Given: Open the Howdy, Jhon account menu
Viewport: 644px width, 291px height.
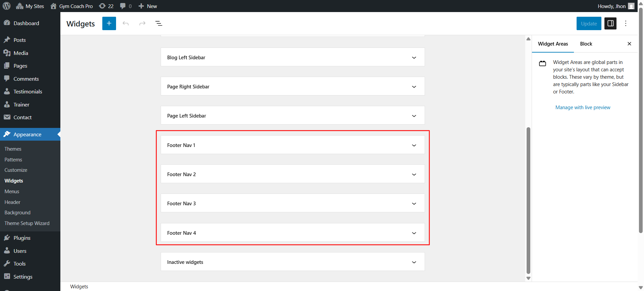Looking at the screenshot, I should pyautogui.click(x=616, y=6).
